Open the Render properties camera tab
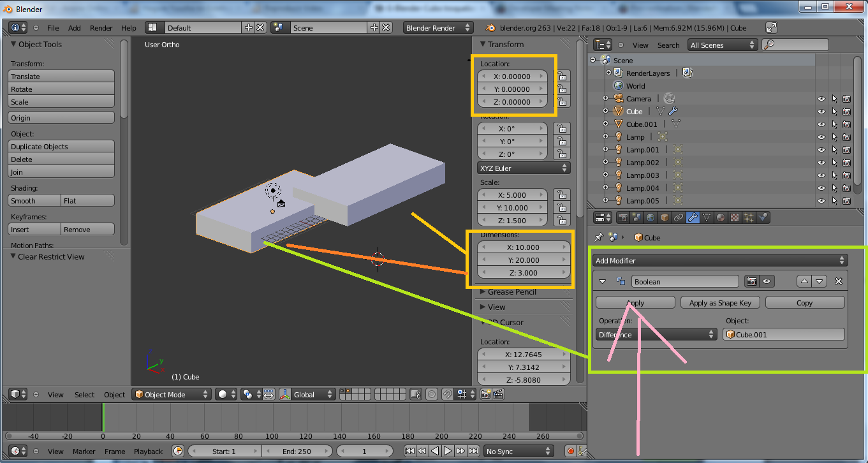Screen dimensions: 868x463 click(x=622, y=217)
